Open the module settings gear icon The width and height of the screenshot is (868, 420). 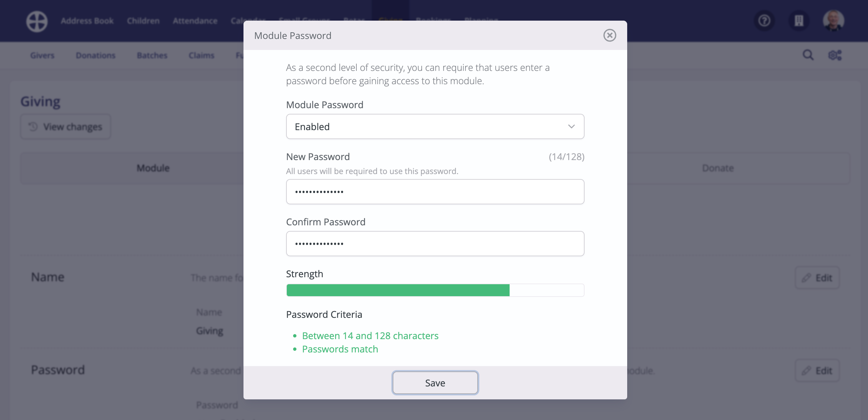pyautogui.click(x=835, y=55)
